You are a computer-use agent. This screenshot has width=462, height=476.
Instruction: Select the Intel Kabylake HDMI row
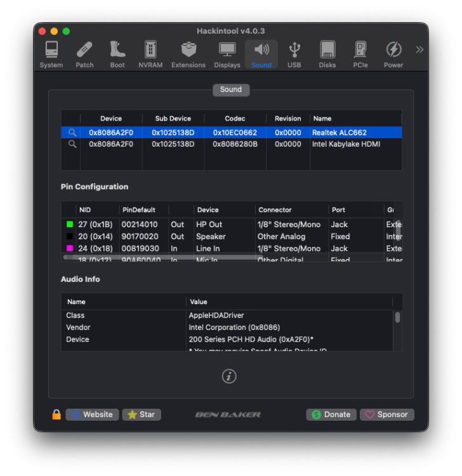point(231,144)
